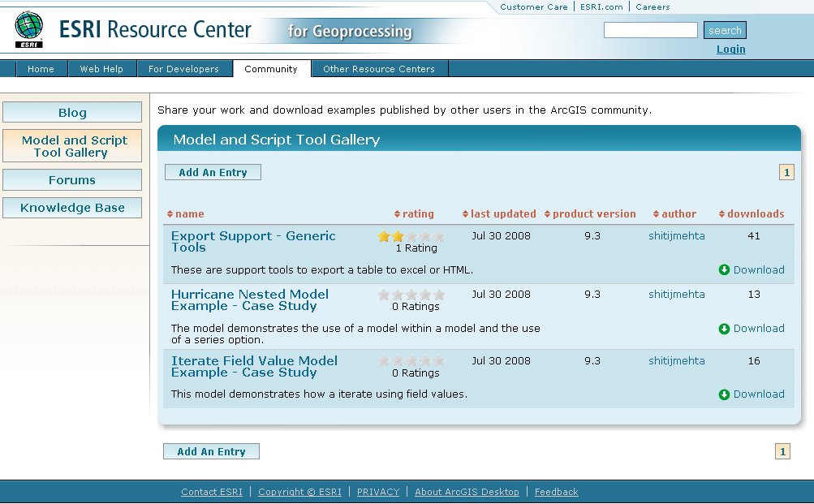The height and width of the screenshot is (504, 814).
Task: Open the Feedback footer link
Action: tap(556, 492)
